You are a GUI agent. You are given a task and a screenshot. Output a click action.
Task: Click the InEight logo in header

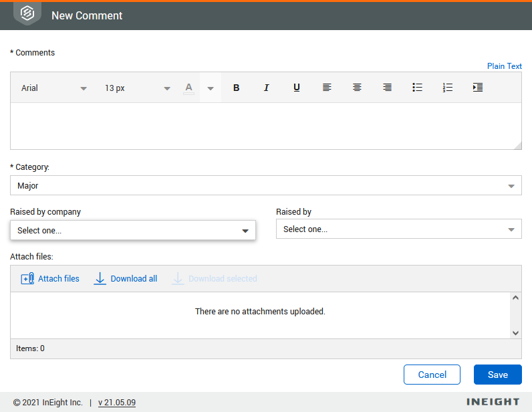tap(27, 14)
